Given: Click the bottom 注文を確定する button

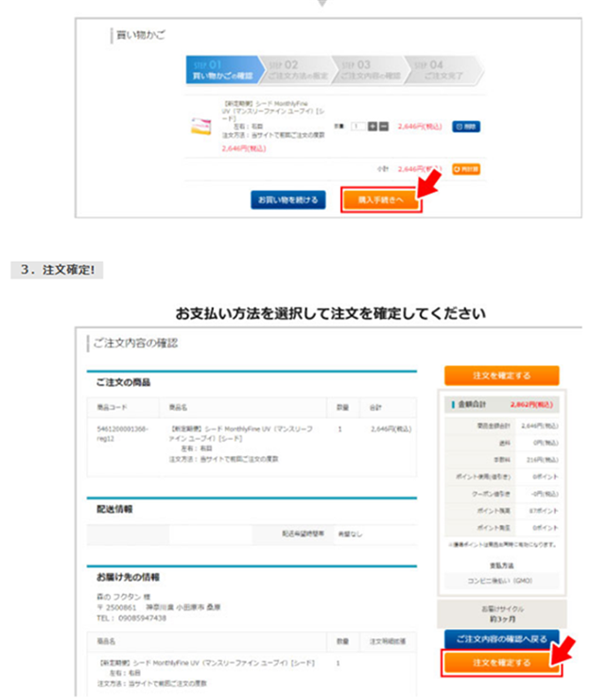Looking at the screenshot, I should pyautogui.click(x=502, y=663).
